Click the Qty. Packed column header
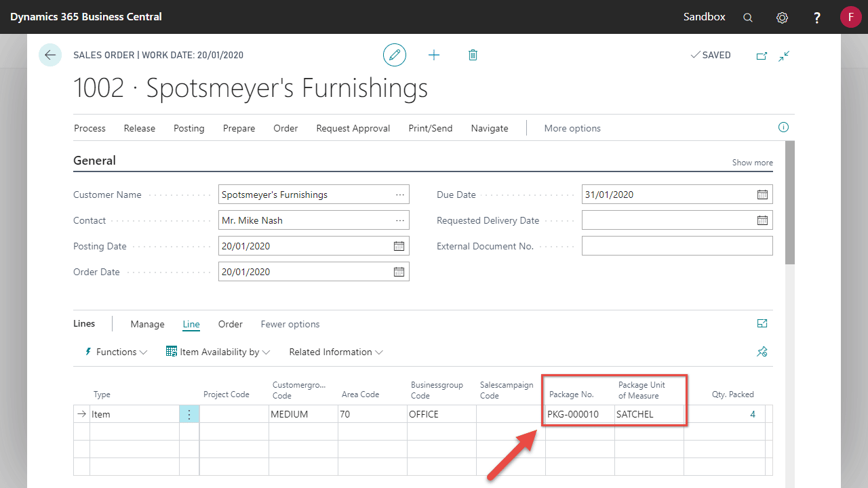Image resolution: width=868 pixels, height=488 pixels. click(x=732, y=394)
